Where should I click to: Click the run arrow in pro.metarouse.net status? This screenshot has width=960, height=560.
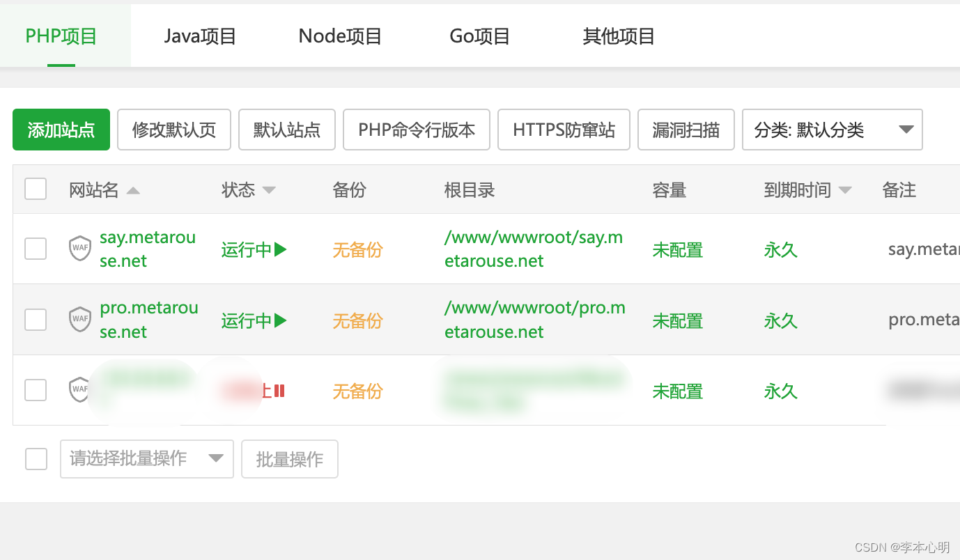[281, 320]
